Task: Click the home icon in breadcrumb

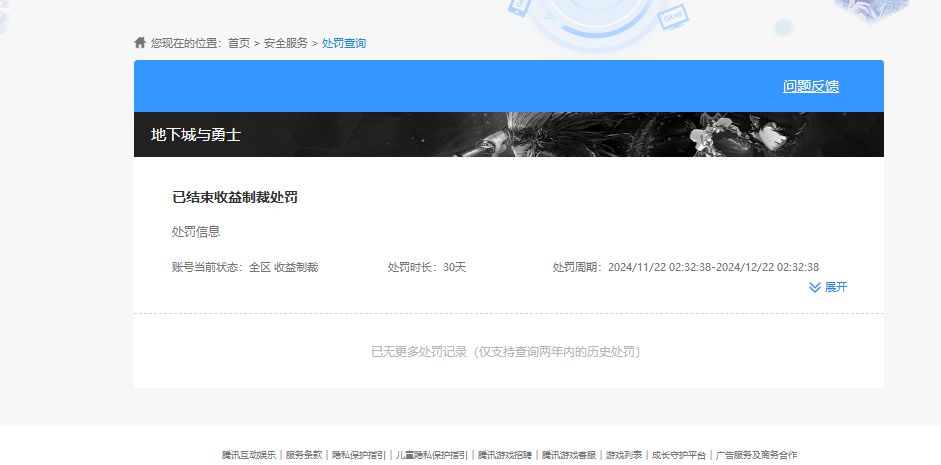Action: 140,43
